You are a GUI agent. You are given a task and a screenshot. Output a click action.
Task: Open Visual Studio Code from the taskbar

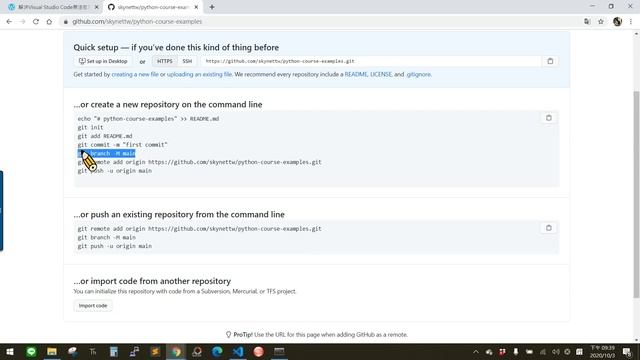coord(238,351)
